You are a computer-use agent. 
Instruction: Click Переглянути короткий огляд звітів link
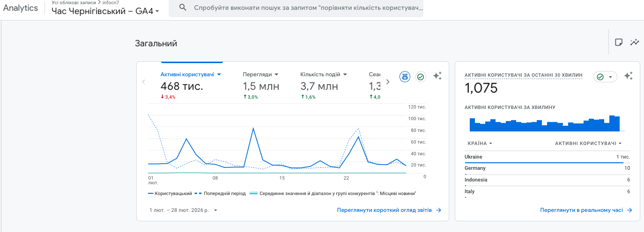[389, 210]
